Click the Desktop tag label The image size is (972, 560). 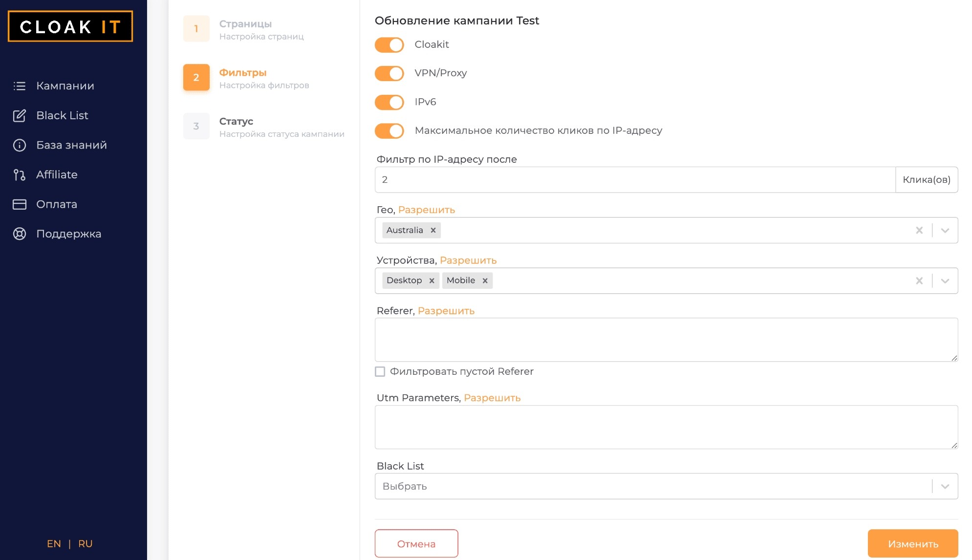pyautogui.click(x=404, y=280)
